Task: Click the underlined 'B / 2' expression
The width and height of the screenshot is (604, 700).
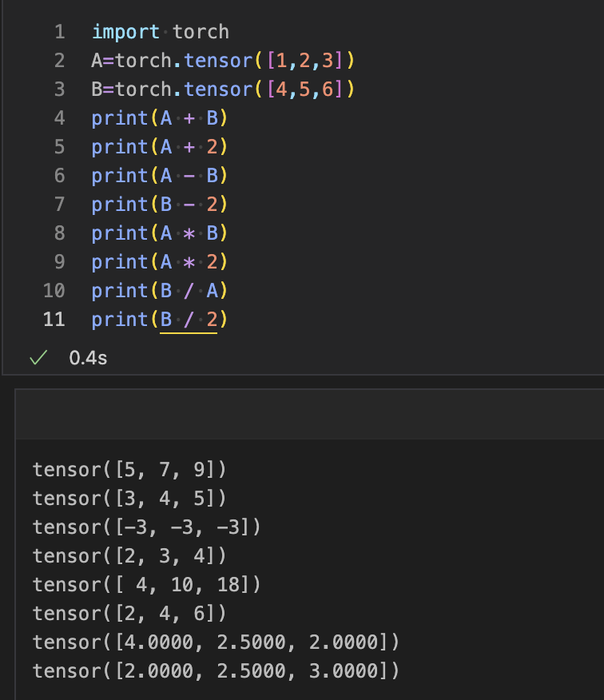Action: 189,320
